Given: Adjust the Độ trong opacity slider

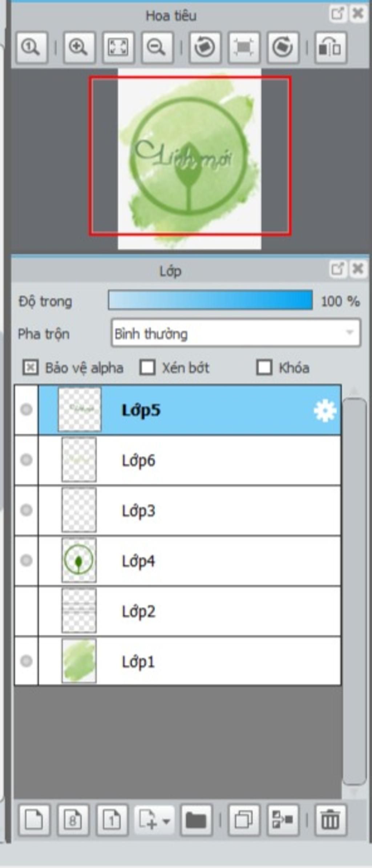Looking at the screenshot, I should 210,300.
